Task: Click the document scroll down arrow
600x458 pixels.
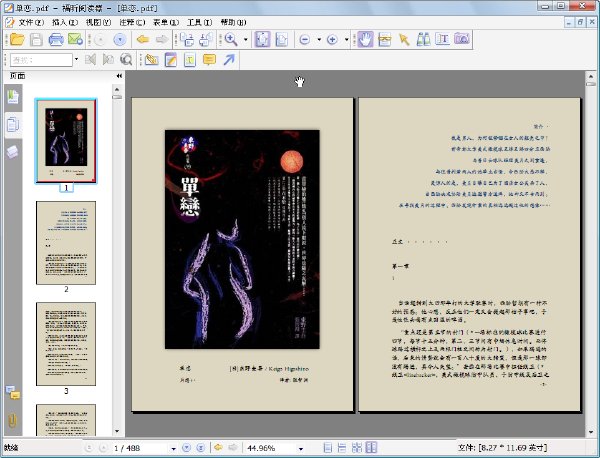Action: (x=591, y=432)
